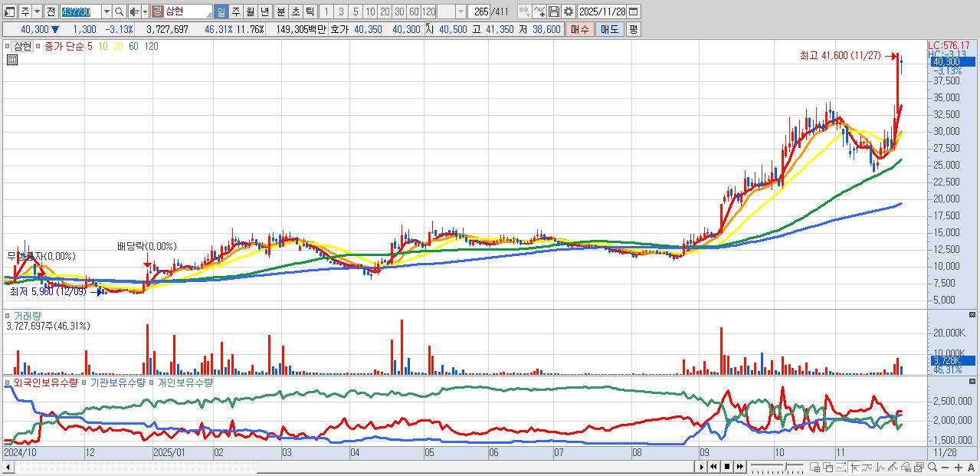Image resolution: width=980 pixels, height=476 pixels.
Task: Open the interval dropdown after 120 button
Action: tap(461, 11)
